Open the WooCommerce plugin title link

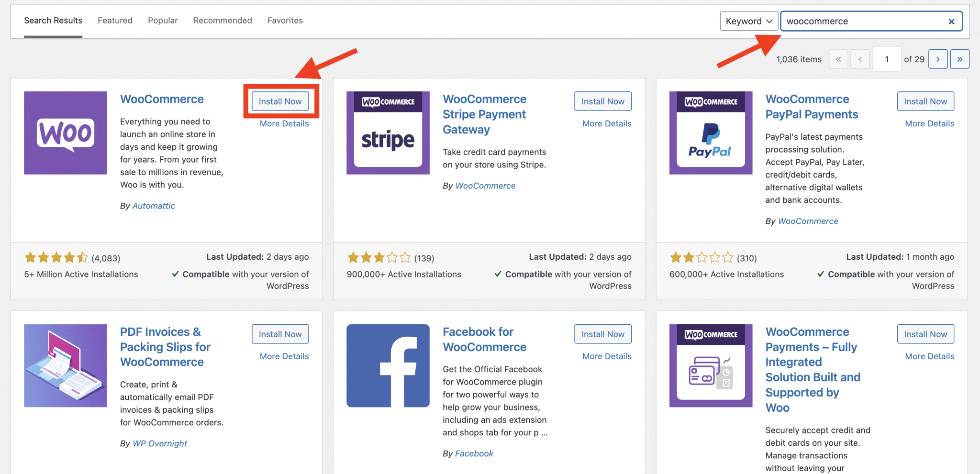point(162,99)
